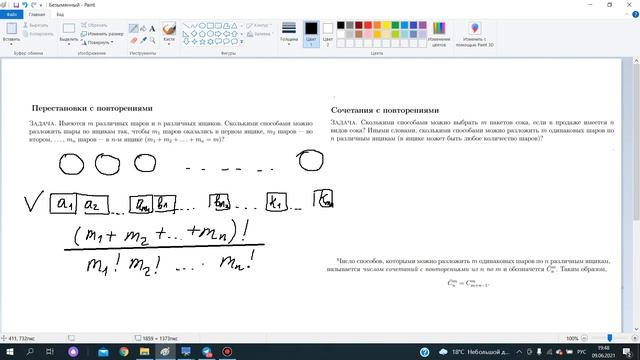Screen dimensions: 640x360
Task: Open the shape Outline (Контур) dropdown
Action: [x=258, y=25]
